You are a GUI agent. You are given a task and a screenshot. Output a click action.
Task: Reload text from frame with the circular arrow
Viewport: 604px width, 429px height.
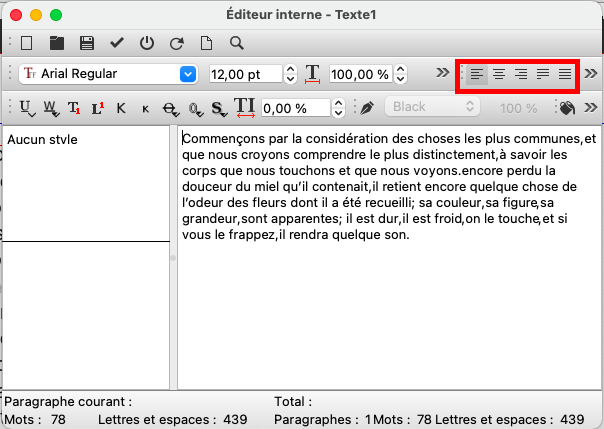[177, 43]
